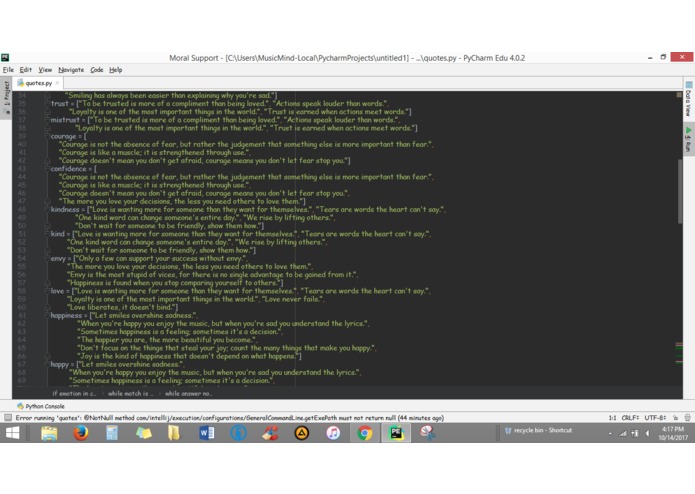Click tool windows quick-access icon in status bar
Screen dimensions: 695x494
[x=8, y=417]
